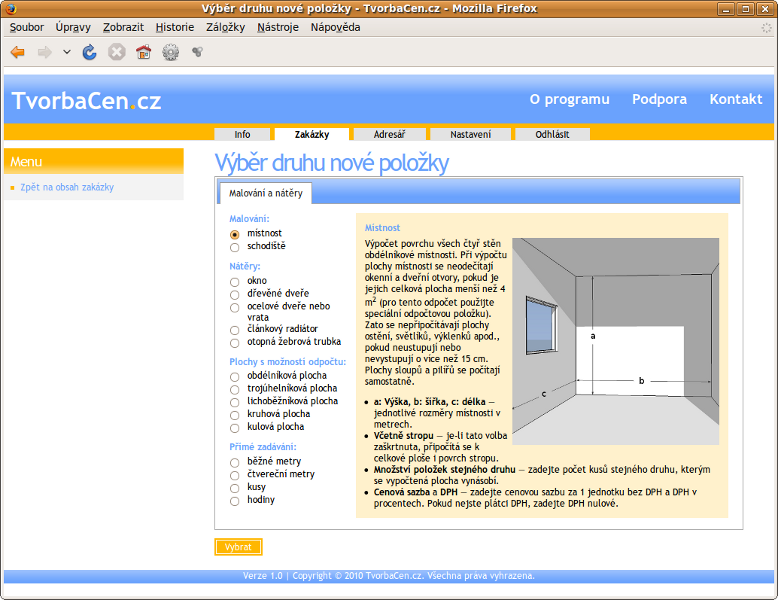Select trojúhelníková plocha radio button
Image resolution: width=778 pixels, height=600 pixels.
pos(235,390)
